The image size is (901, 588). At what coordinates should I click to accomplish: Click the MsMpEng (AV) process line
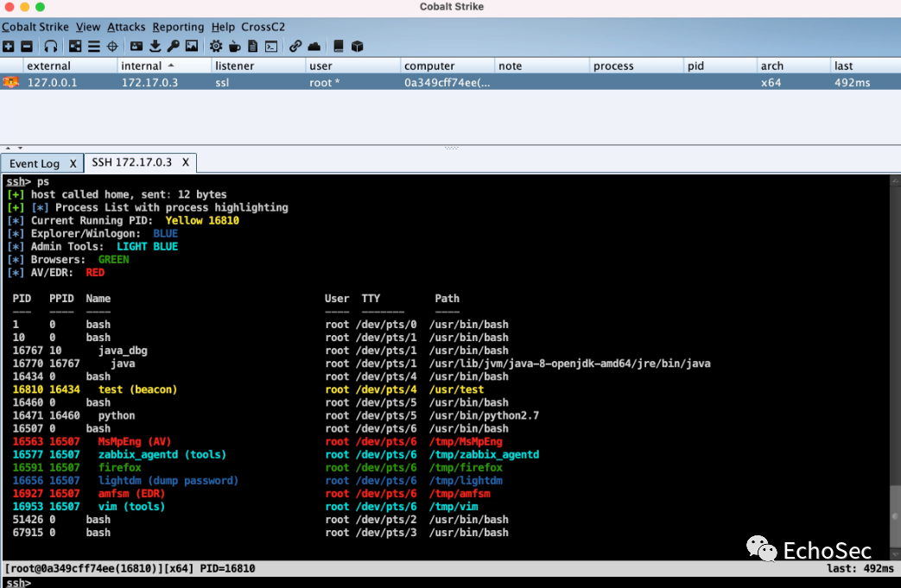click(x=257, y=441)
